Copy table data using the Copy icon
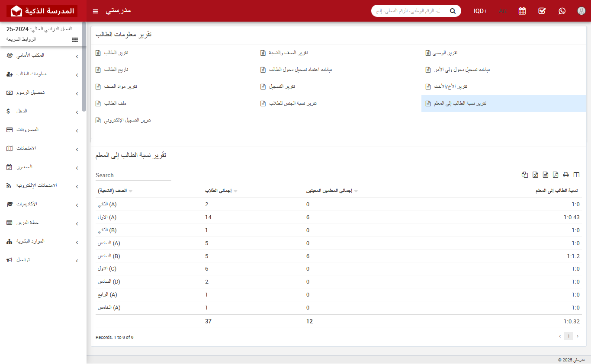 click(x=525, y=175)
